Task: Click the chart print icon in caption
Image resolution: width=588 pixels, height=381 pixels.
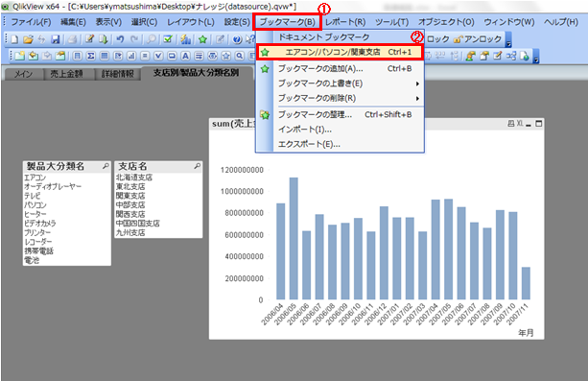Action: pyautogui.click(x=511, y=124)
